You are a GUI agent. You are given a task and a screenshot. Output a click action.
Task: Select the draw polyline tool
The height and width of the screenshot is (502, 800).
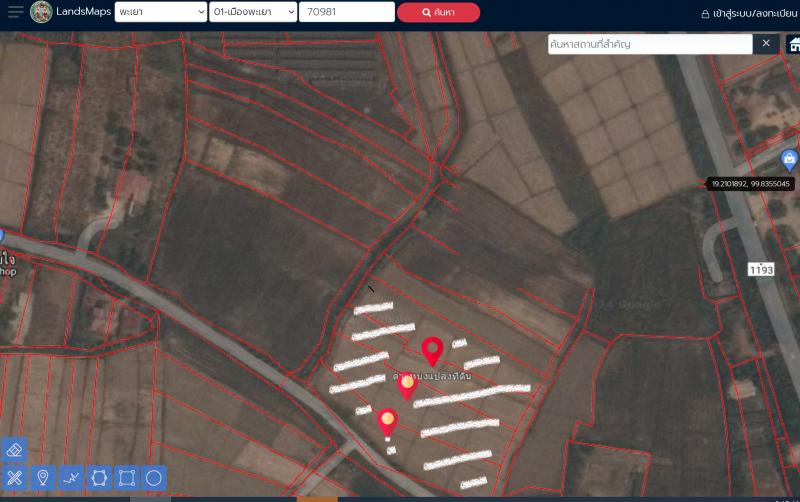71,477
